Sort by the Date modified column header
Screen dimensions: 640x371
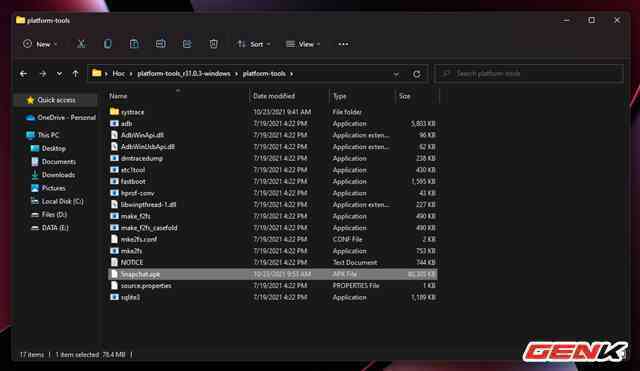[274, 96]
